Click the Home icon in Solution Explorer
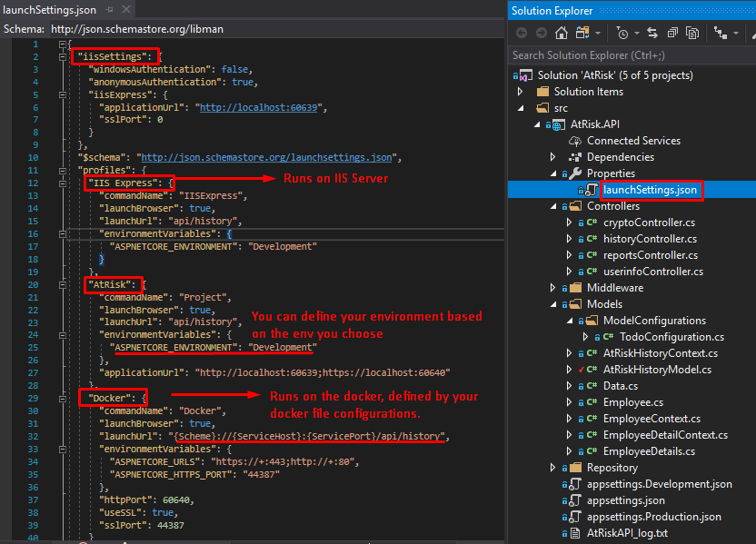756x544 pixels. pos(562,33)
